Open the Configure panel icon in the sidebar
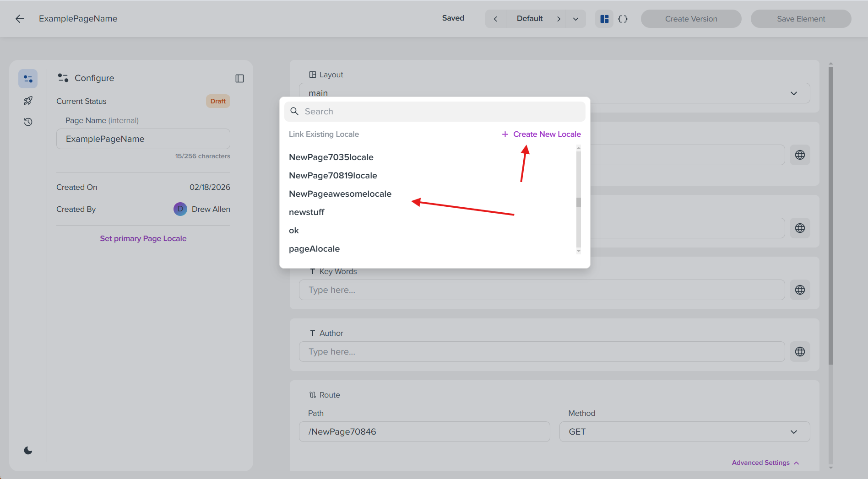868x479 pixels. (x=28, y=78)
